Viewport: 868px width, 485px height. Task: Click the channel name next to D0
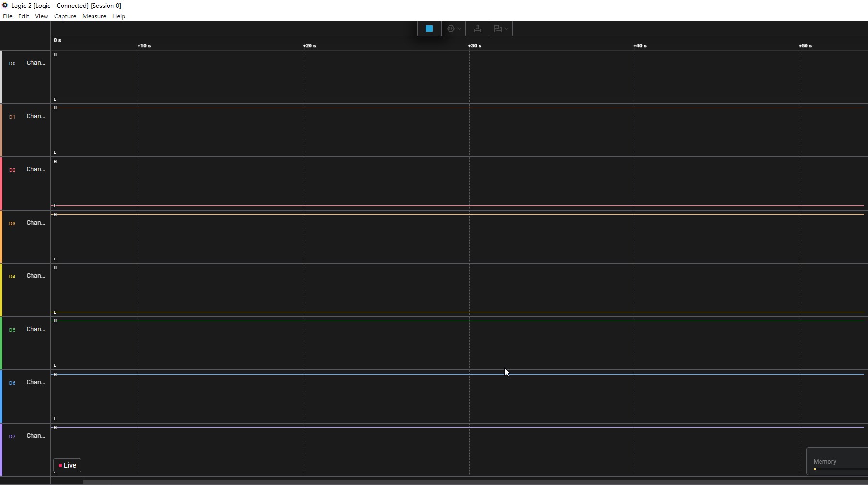(x=35, y=63)
